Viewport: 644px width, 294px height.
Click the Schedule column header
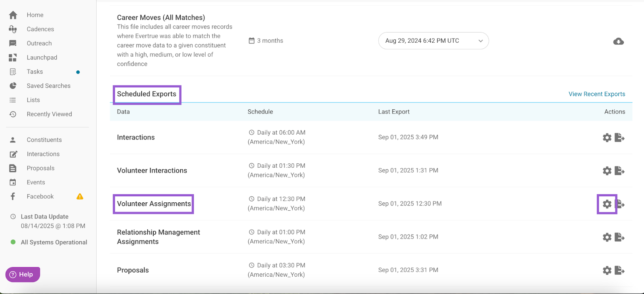click(260, 112)
